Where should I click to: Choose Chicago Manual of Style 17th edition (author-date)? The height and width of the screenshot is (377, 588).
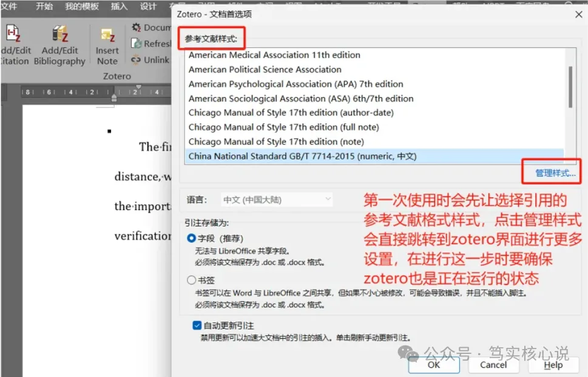(x=291, y=112)
